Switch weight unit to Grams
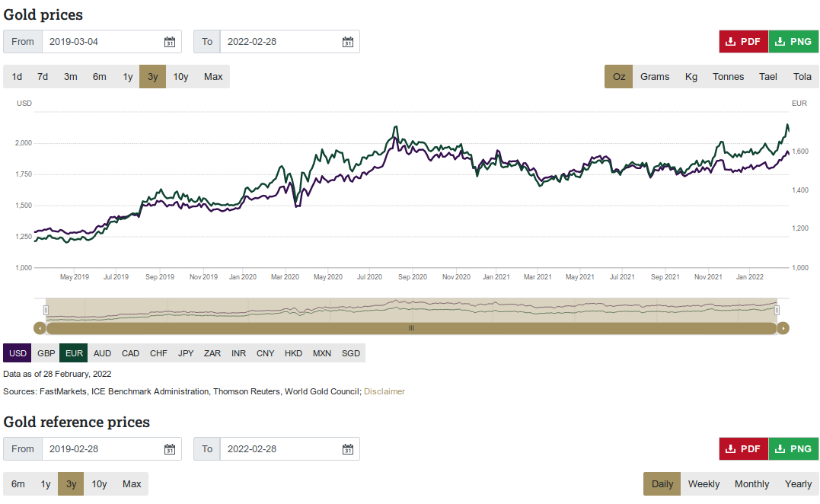This screenshot has width=820, height=504. tap(655, 77)
